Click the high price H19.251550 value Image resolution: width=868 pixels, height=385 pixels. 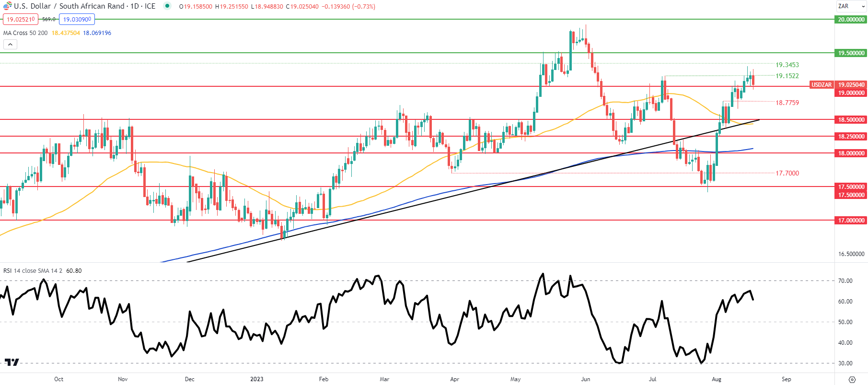click(231, 7)
